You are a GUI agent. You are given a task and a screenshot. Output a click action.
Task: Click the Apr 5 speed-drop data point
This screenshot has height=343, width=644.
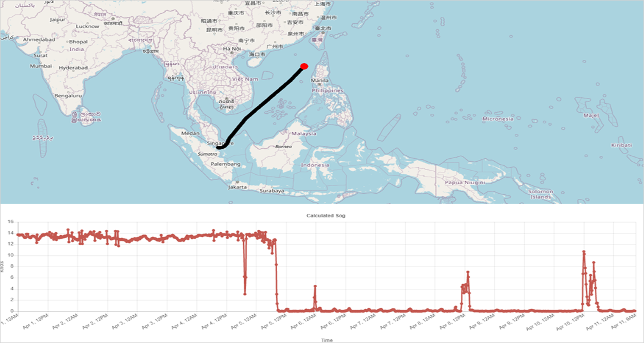click(245, 294)
